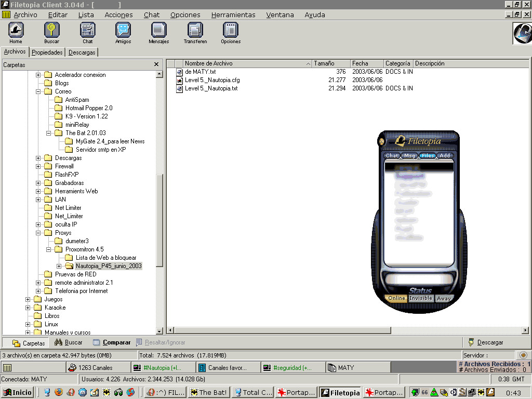Click the Comparar button
The height and width of the screenshot is (399, 532).
[x=112, y=342]
